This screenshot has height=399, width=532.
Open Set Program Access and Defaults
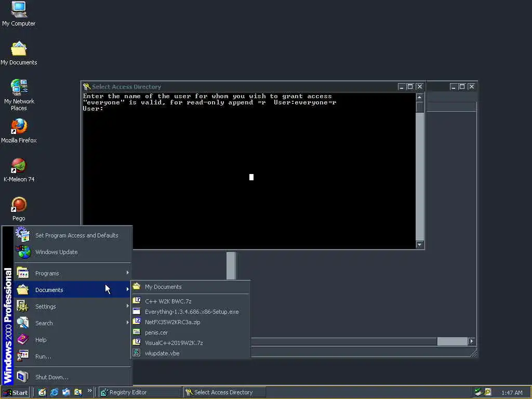[x=73, y=235]
